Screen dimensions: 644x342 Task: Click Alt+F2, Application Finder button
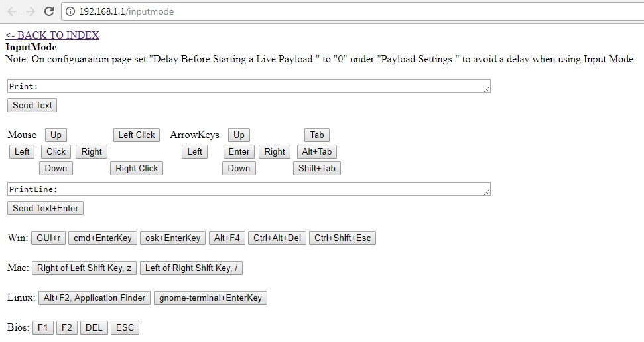coord(94,298)
